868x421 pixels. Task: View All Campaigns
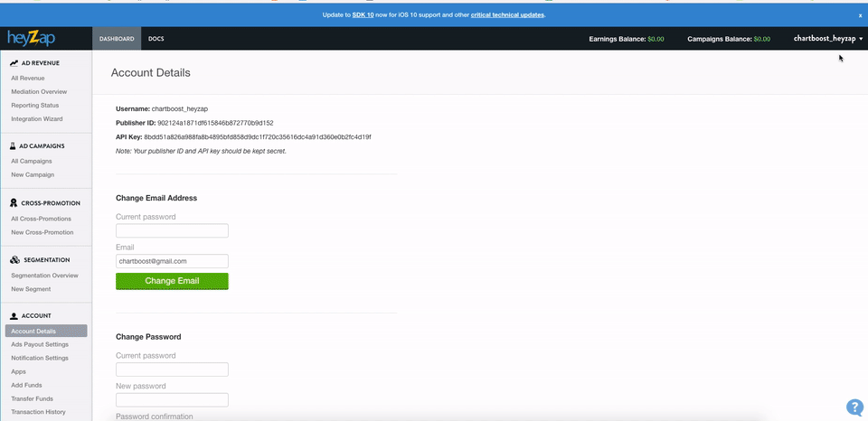[32, 162]
